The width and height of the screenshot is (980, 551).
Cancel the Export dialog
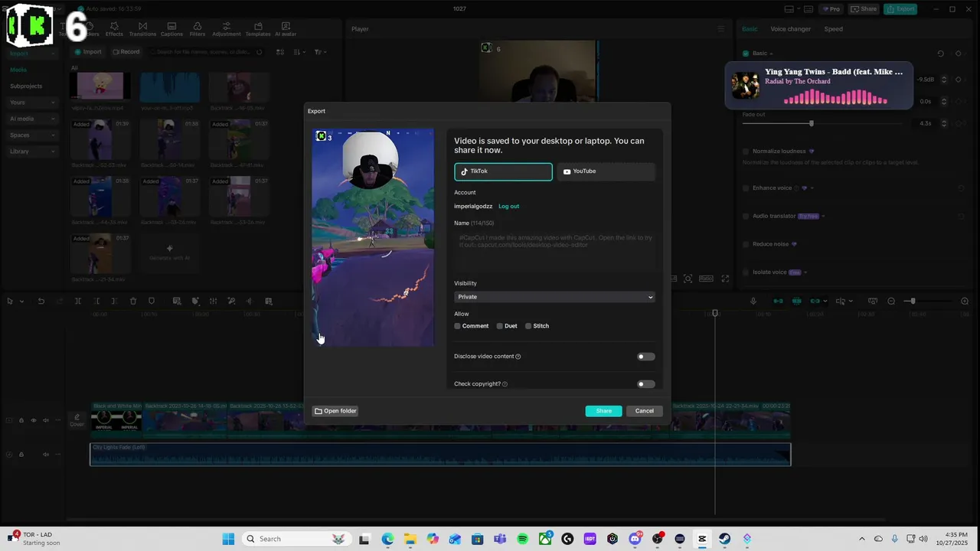[x=644, y=411]
